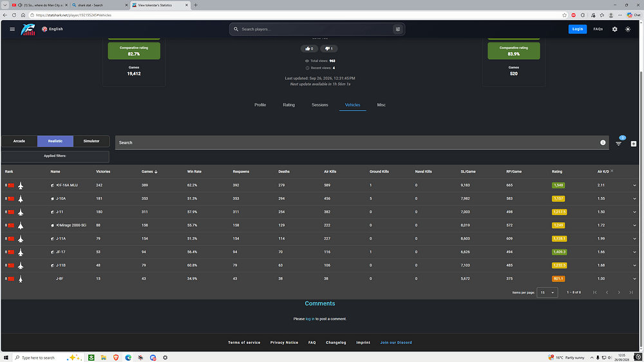Click orange rating badge 801.1

[558, 279]
